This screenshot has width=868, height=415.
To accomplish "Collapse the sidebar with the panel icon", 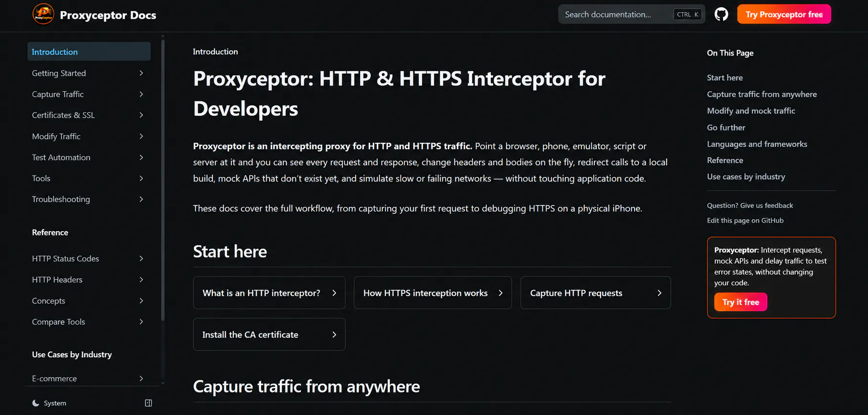I will click(x=148, y=403).
